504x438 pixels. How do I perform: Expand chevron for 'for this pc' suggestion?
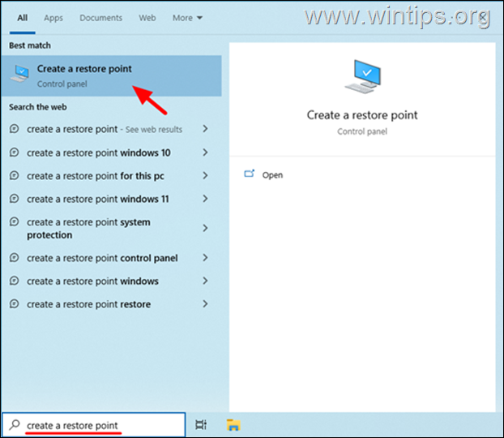point(205,175)
